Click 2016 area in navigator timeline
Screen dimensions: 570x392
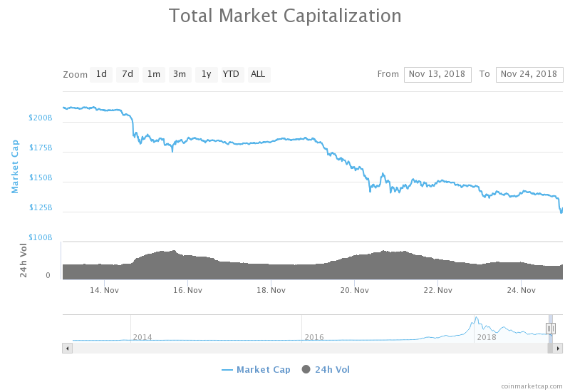tap(314, 336)
